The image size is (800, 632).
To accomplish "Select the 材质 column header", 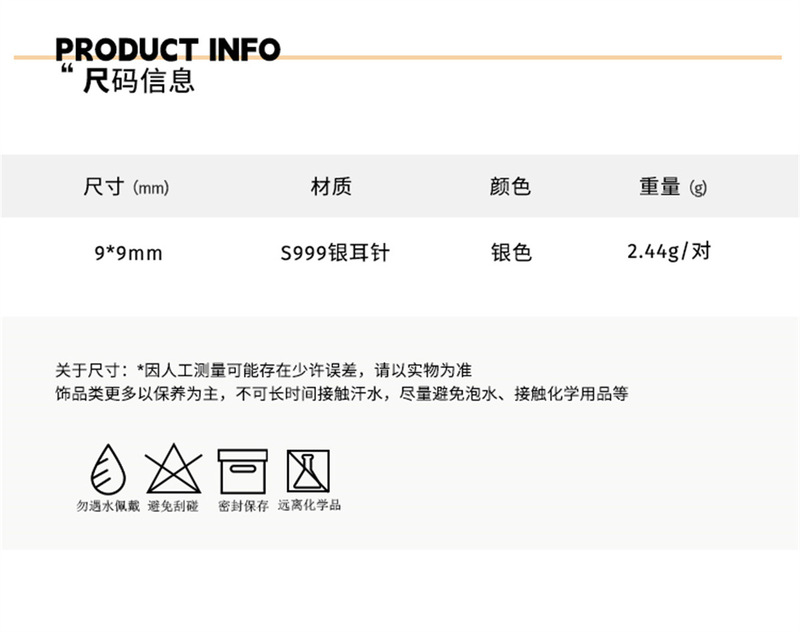I will [331, 187].
